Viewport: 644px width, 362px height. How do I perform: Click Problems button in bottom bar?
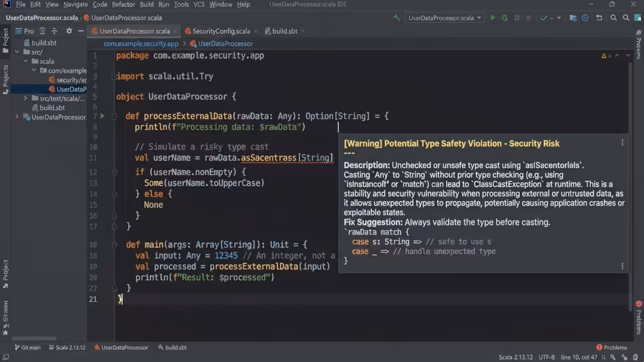pyautogui.click(x=612, y=347)
